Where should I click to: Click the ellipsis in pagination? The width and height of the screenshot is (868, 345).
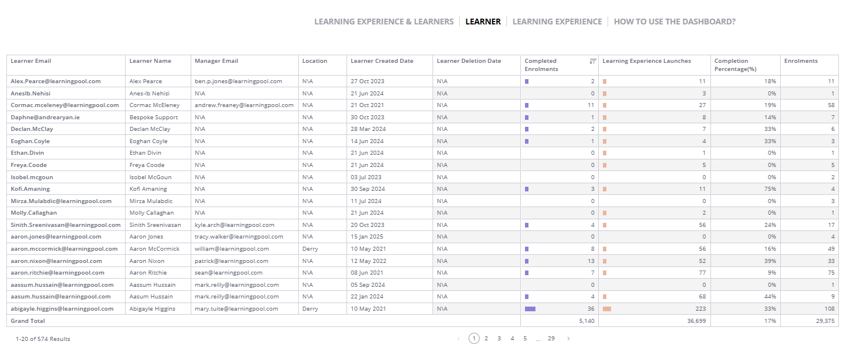pyautogui.click(x=538, y=338)
